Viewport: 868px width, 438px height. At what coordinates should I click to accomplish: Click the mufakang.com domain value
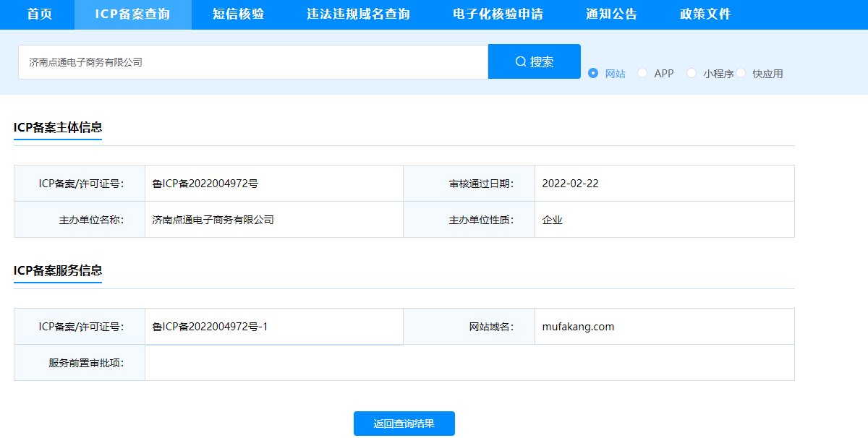578,327
